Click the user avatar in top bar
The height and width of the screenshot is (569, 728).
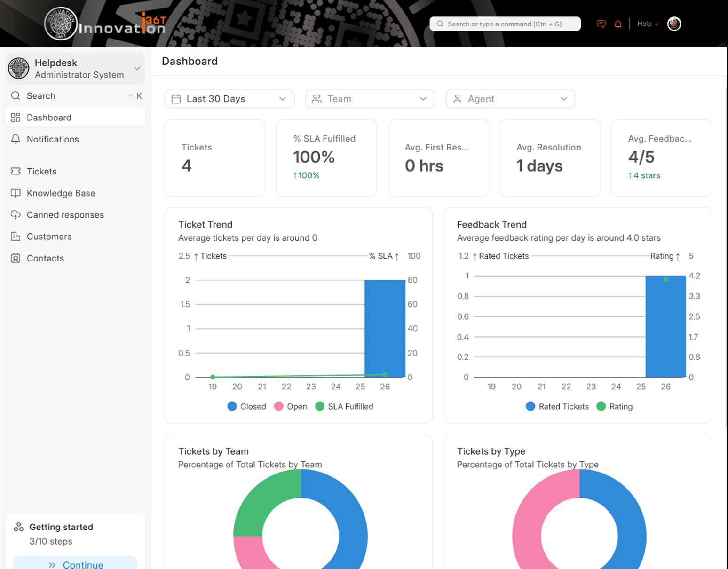(674, 24)
